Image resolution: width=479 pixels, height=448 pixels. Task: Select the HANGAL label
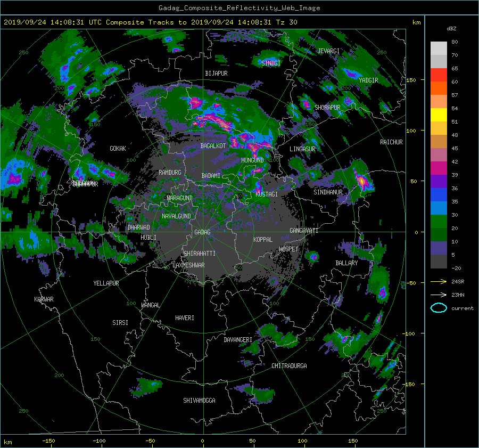tap(150, 305)
